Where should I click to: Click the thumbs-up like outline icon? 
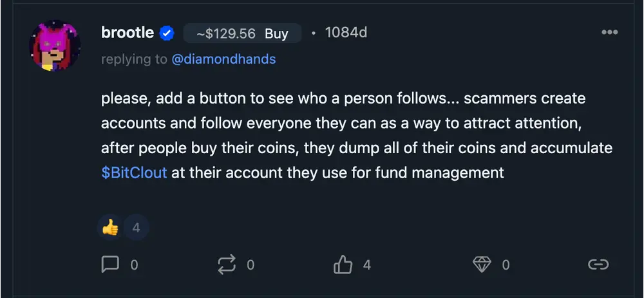[x=343, y=265]
